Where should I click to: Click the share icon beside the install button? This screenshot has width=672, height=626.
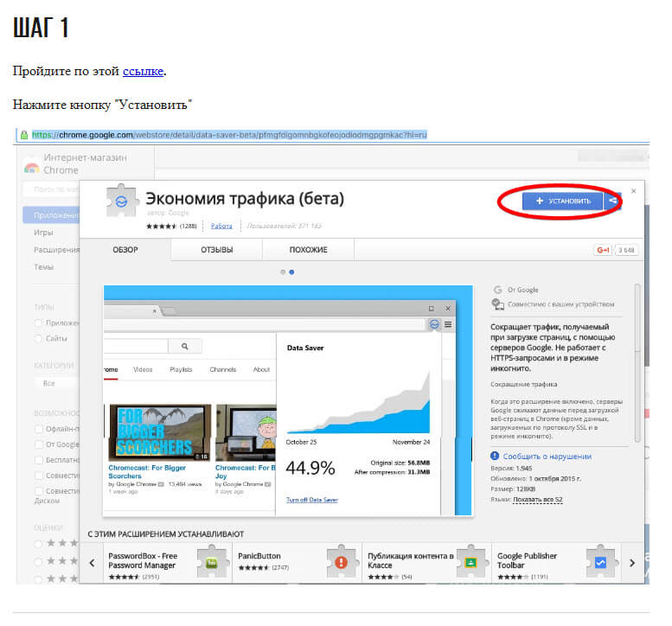(613, 201)
